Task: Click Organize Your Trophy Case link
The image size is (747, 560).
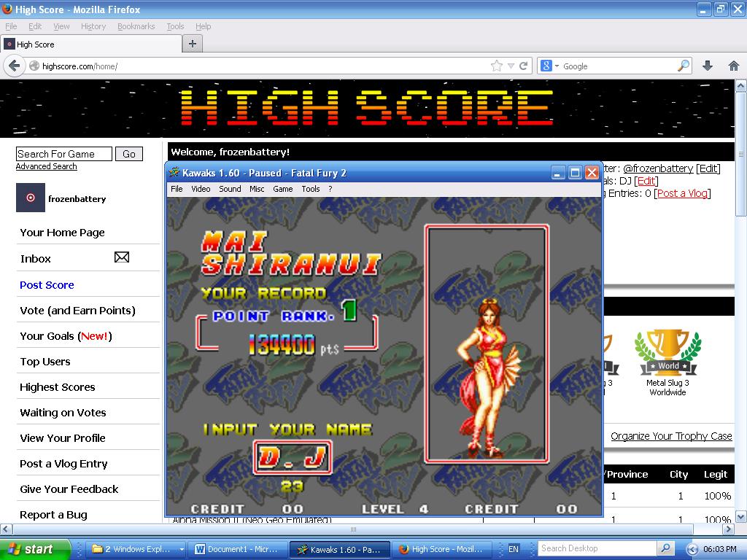Action: [671, 436]
